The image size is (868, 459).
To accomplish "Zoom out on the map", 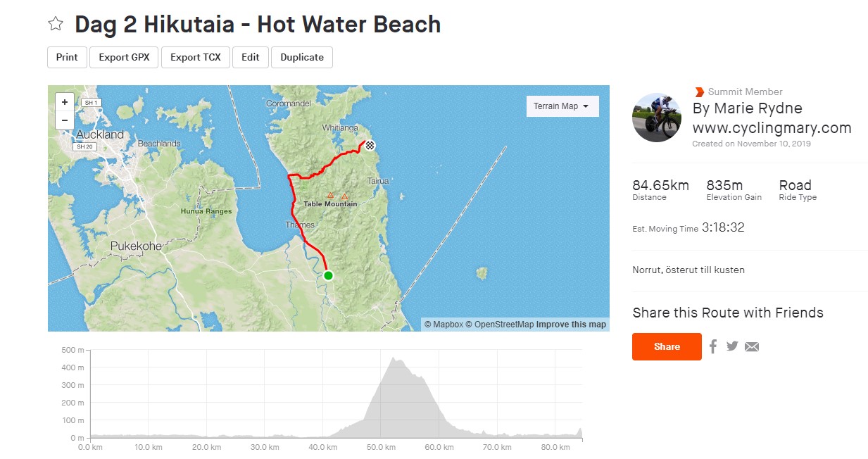I will pos(64,120).
